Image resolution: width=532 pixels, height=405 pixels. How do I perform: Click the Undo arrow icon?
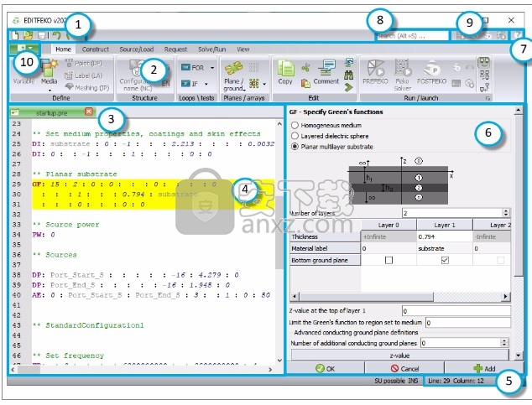click(57, 35)
